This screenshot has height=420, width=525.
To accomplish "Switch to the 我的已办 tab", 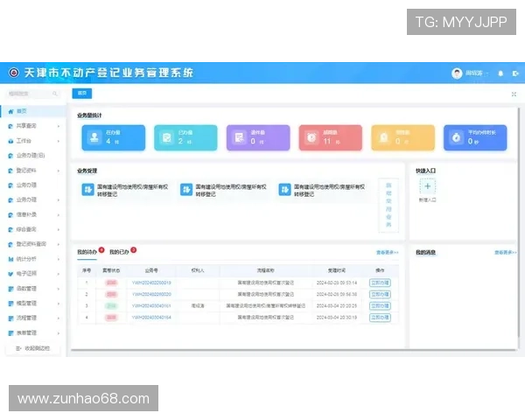I will 119,252.
